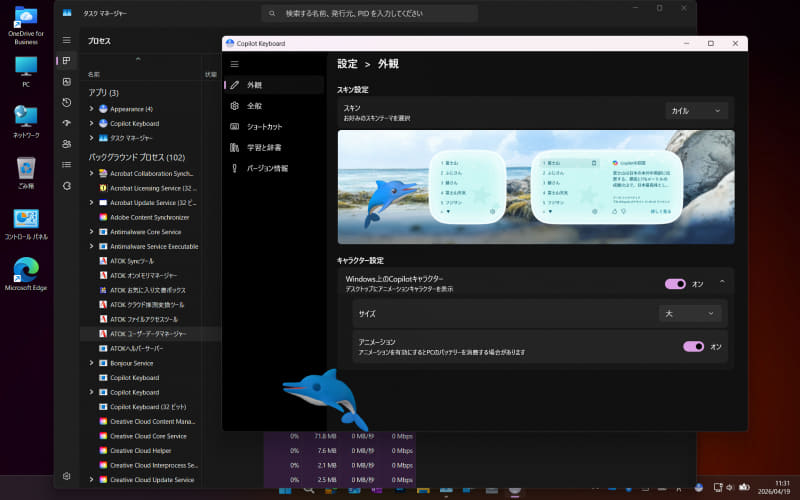The image size is (800, 500).
Task: Open the スキン dropdown showing カイル
Action: 696,111
